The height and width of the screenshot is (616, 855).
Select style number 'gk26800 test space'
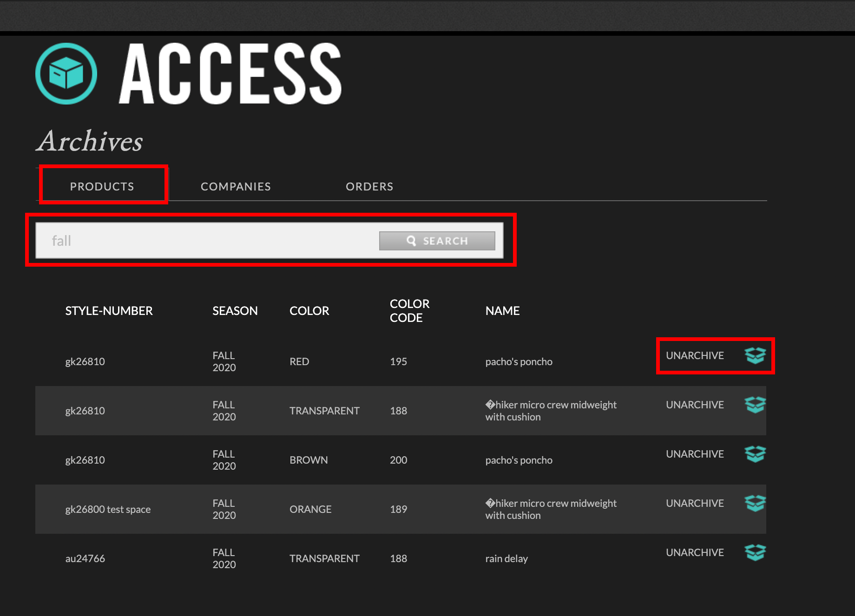108,509
